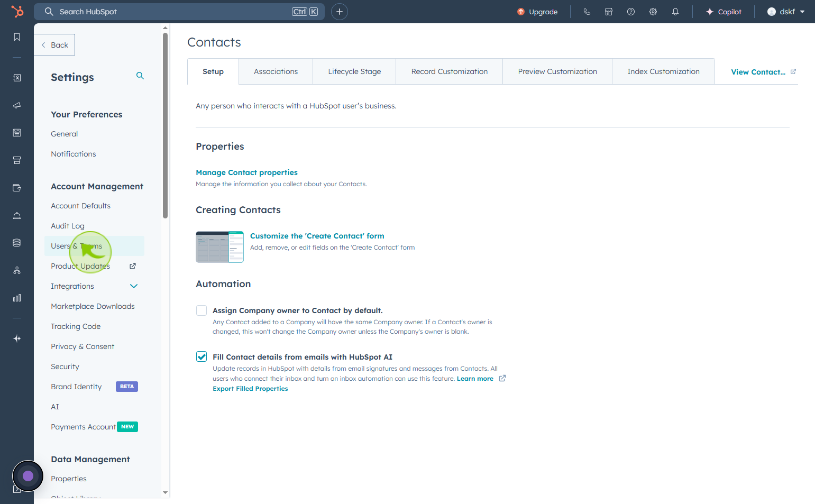Open Privacy & Consent settings
This screenshot has height=504, width=815.
point(83,346)
